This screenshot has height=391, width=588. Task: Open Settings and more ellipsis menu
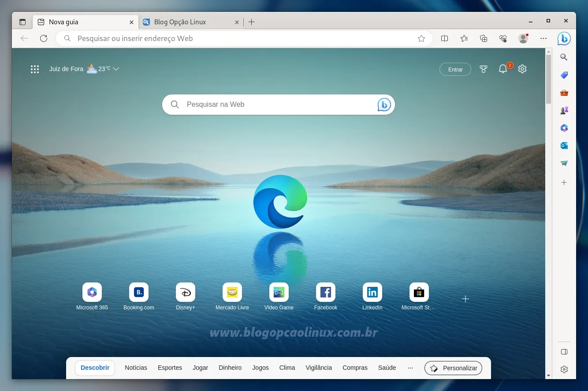pyautogui.click(x=543, y=38)
